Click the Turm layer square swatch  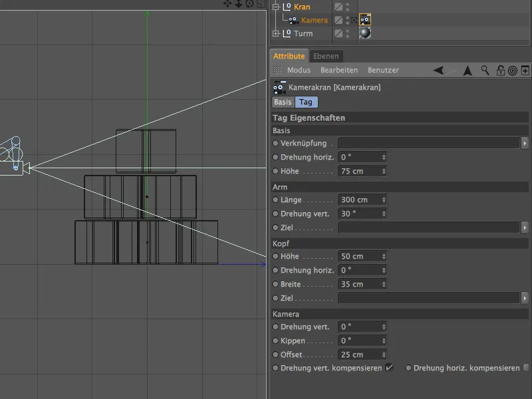click(x=338, y=33)
